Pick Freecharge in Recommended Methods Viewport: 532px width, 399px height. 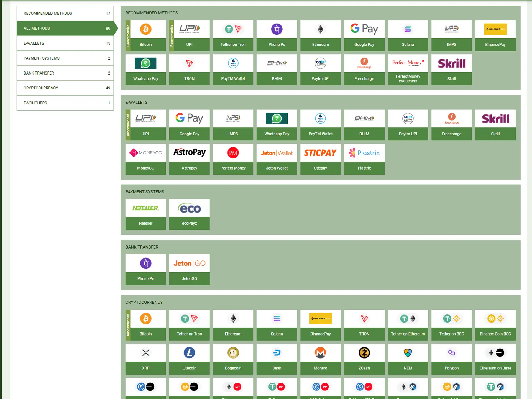coord(364,70)
